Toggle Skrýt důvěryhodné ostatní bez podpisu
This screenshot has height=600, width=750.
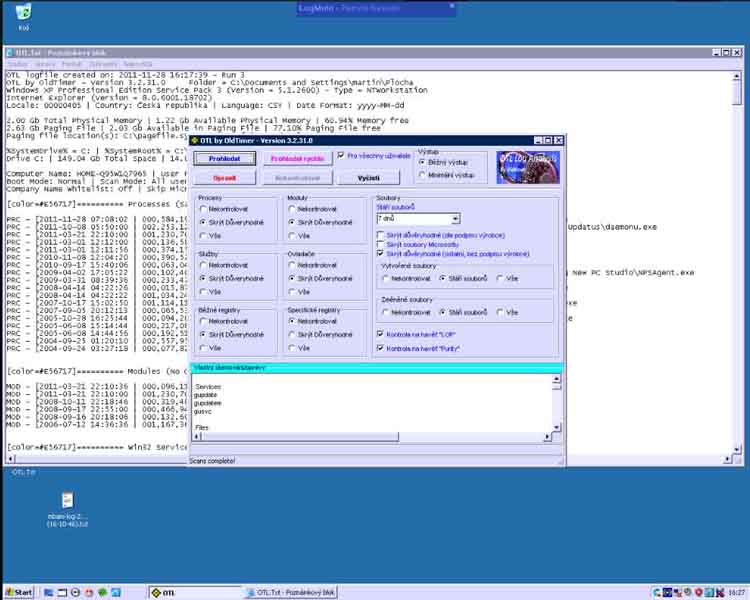pyautogui.click(x=380, y=254)
